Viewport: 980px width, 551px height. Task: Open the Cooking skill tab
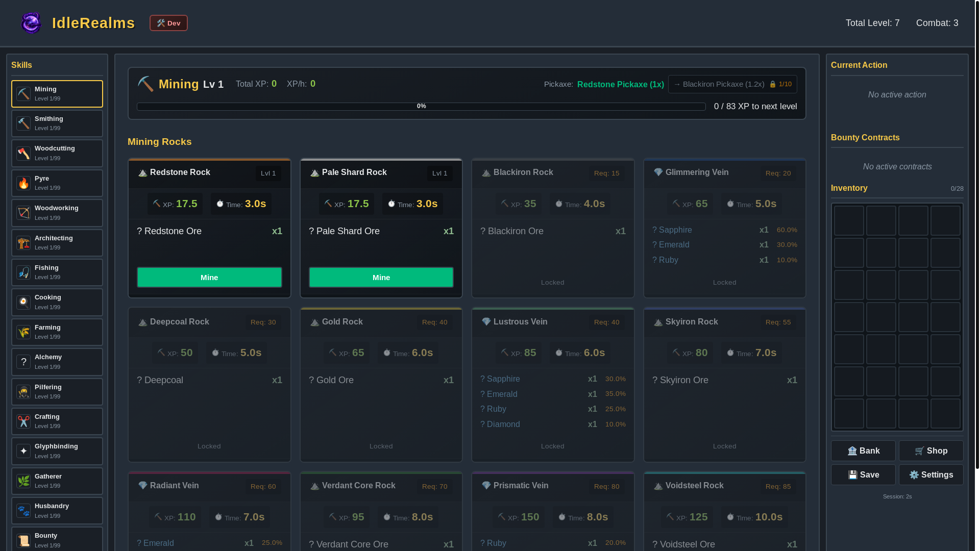57,302
